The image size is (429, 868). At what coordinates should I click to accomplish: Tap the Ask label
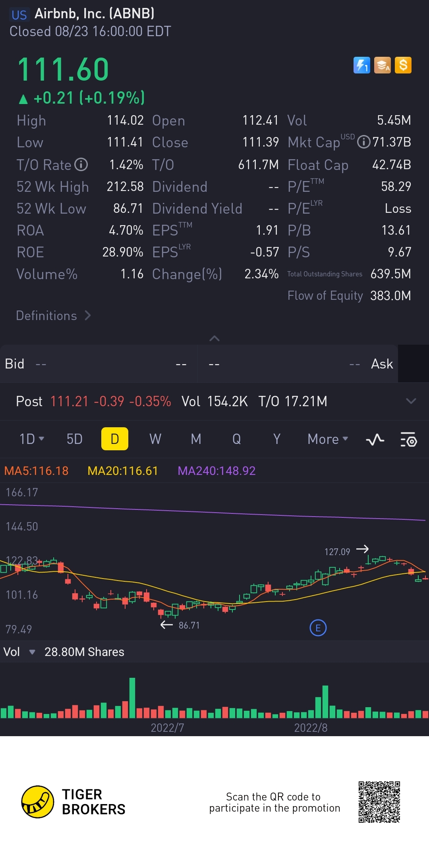point(382,364)
